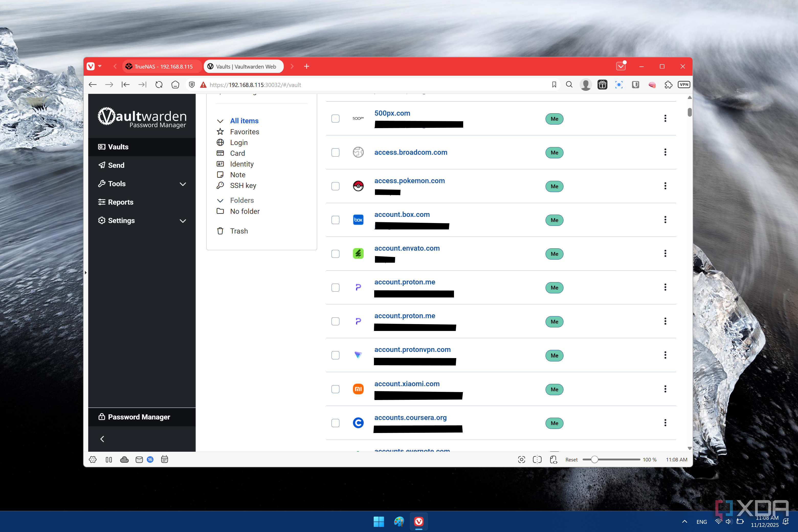Reset the page zoom level

coord(571,460)
